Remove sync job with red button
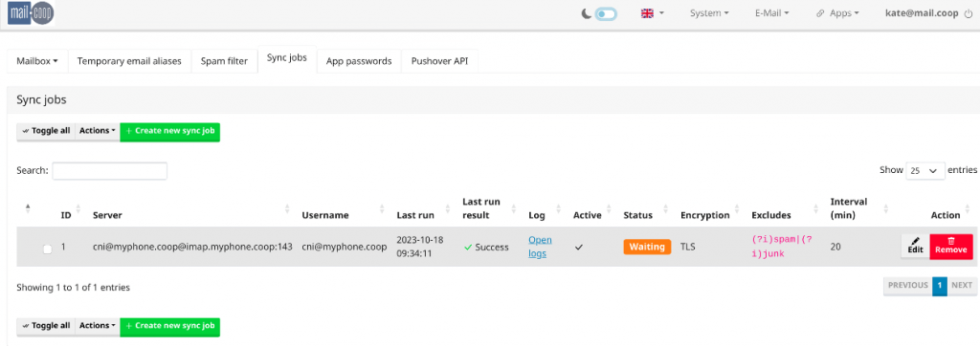The height and width of the screenshot is (346, 980). (x=951, y=245)
